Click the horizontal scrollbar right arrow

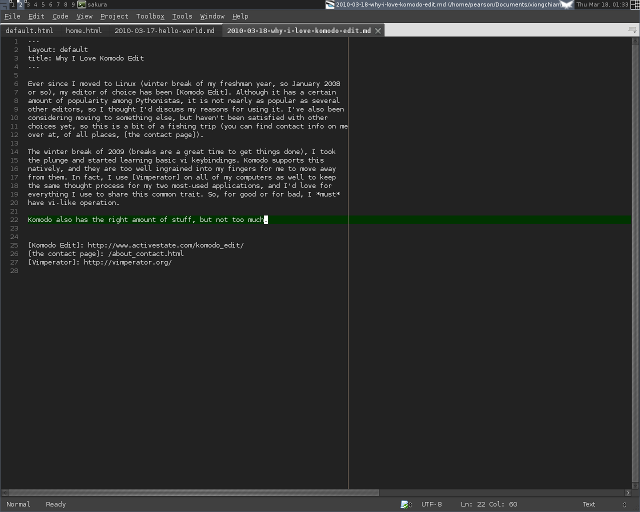coord(628,493)
